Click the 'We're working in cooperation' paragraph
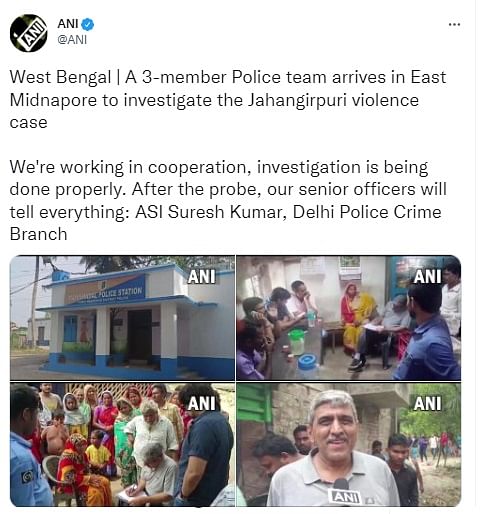Image resolution: width=492 pixels, height=514 pixels. pos(228,200)
